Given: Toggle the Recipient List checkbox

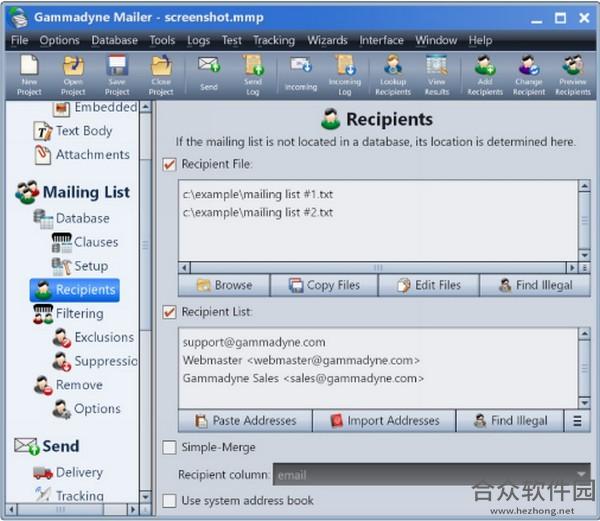Looking at the screenshot, I should 170,312.
